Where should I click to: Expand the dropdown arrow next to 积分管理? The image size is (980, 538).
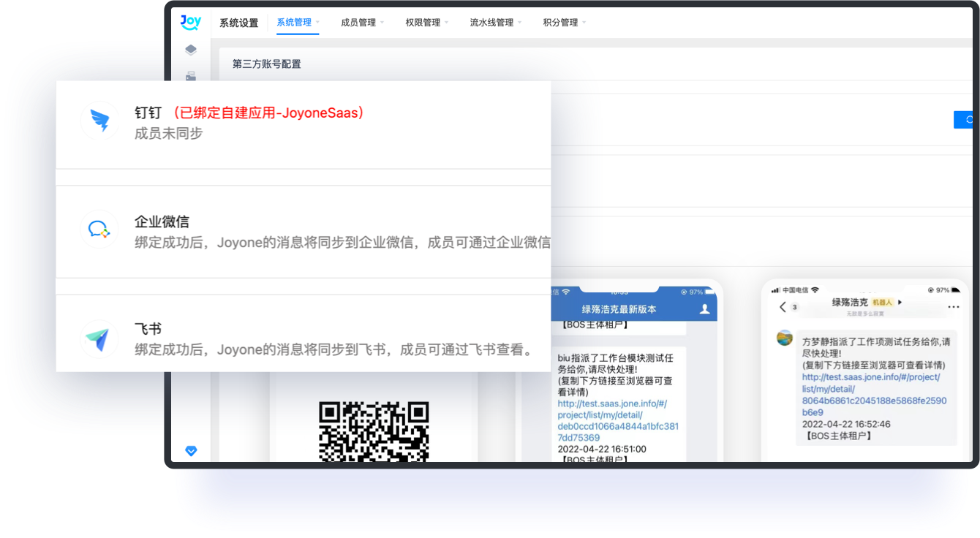tap(584, 23)
